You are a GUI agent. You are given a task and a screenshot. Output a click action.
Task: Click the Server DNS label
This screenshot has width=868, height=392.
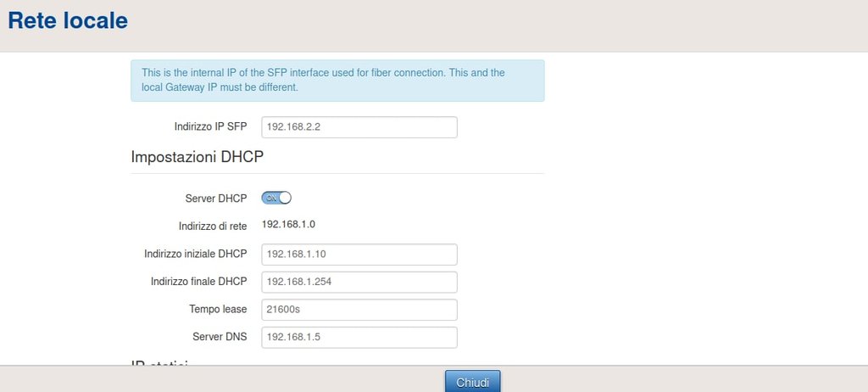coord(220,337)
